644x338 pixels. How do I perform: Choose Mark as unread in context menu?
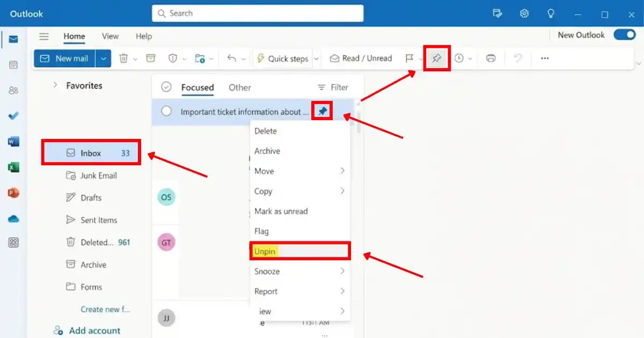click(300, 211)
